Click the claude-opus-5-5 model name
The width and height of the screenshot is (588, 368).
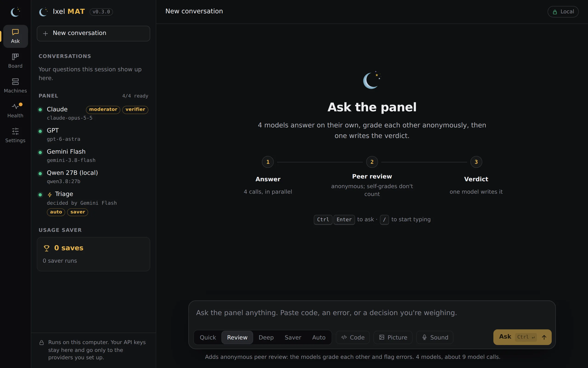70,118
